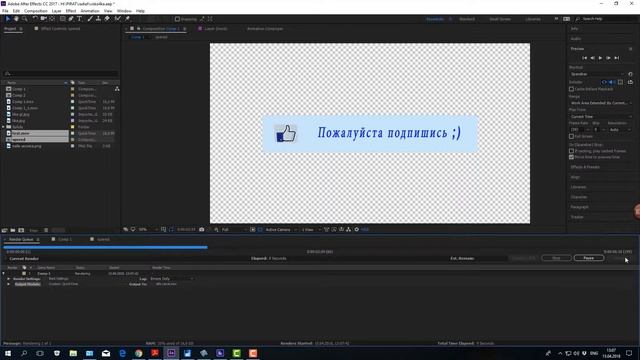Switch to Standard workspace
Viewport: 640px width, 360px height.
click(x=467, y=19)
